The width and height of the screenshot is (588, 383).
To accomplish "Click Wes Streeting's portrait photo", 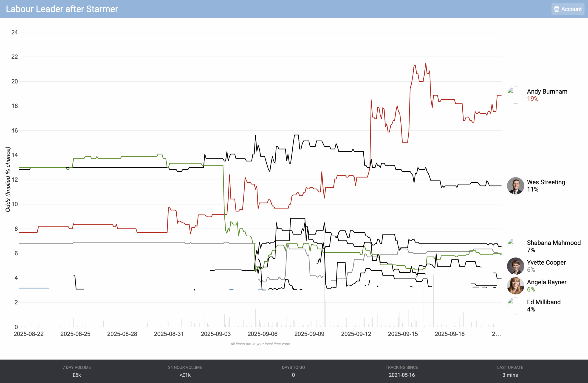I will 515,186.
